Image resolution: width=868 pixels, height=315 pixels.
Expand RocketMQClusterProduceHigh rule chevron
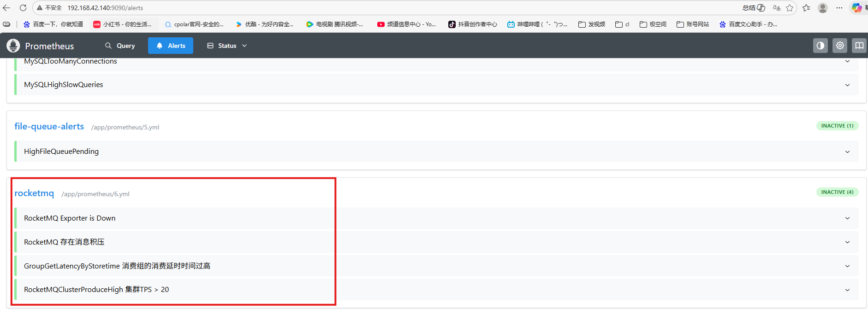click(x=847, y=290)
